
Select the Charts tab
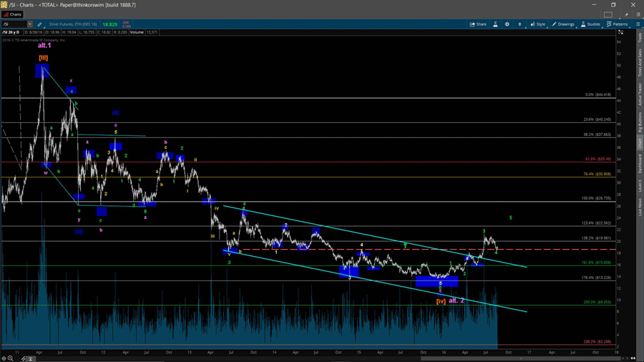coord(13,14)
